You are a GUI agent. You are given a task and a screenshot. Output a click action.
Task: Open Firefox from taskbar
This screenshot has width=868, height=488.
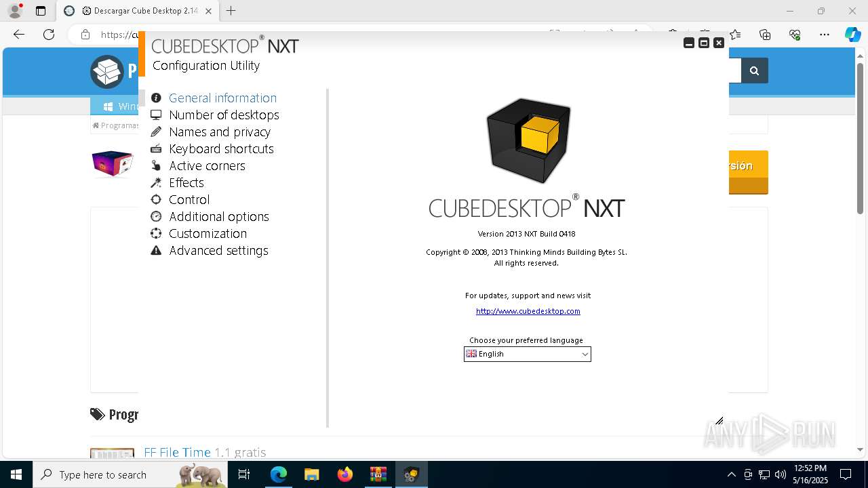(x=345, y=474)
